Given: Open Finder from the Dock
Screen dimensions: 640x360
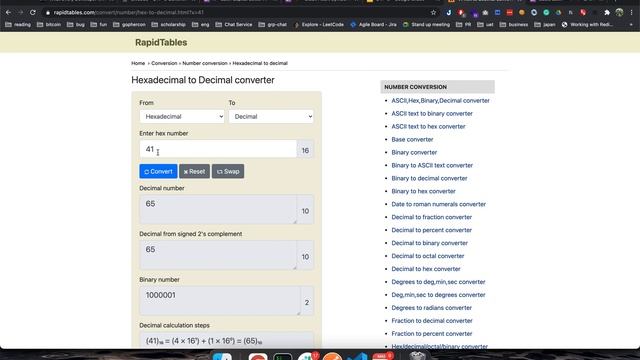Looking at the screenshot, I should [x=222, y=356].
